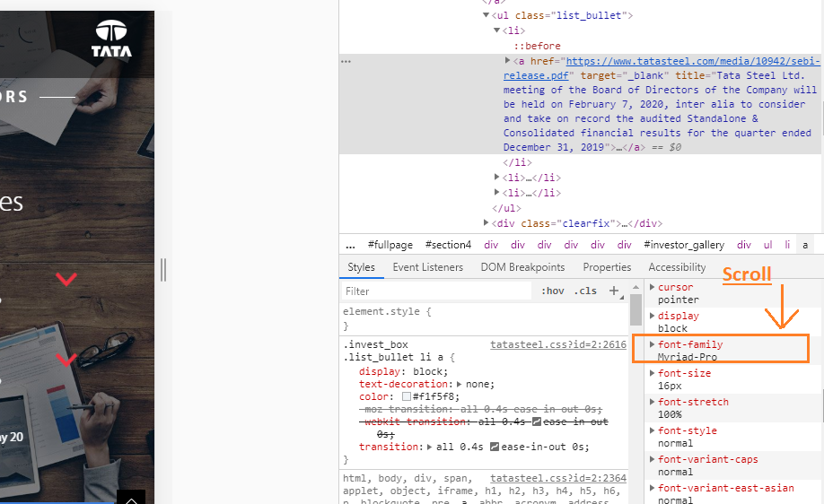Click the up-arrow button at page bottom
The image size is (824, 504).
click(131, 497)
